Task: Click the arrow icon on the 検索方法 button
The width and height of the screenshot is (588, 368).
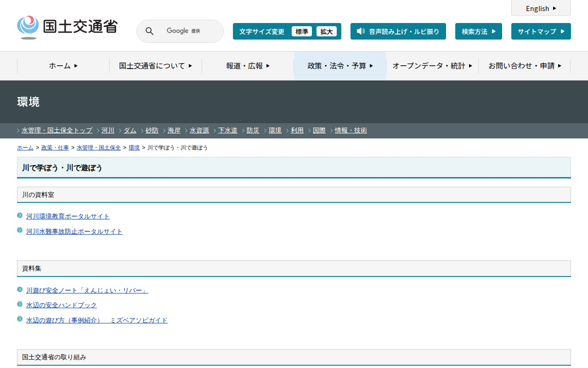Action: click(494, 31)
